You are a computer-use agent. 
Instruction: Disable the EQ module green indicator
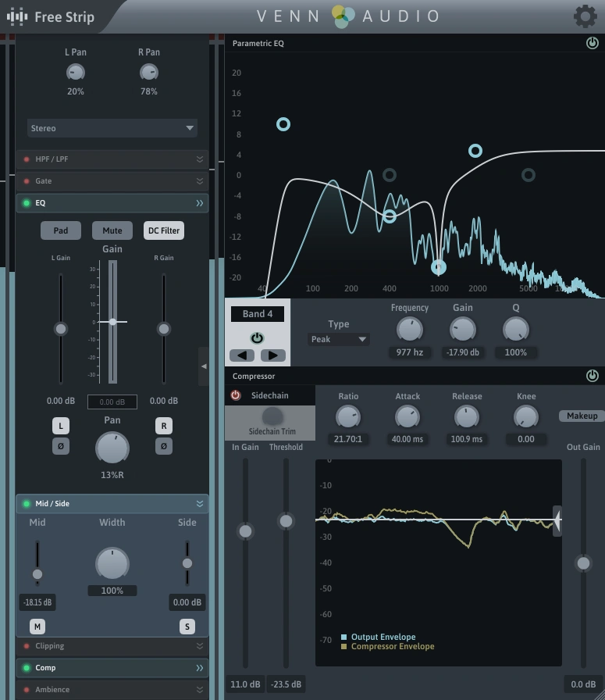click(27, 202)
